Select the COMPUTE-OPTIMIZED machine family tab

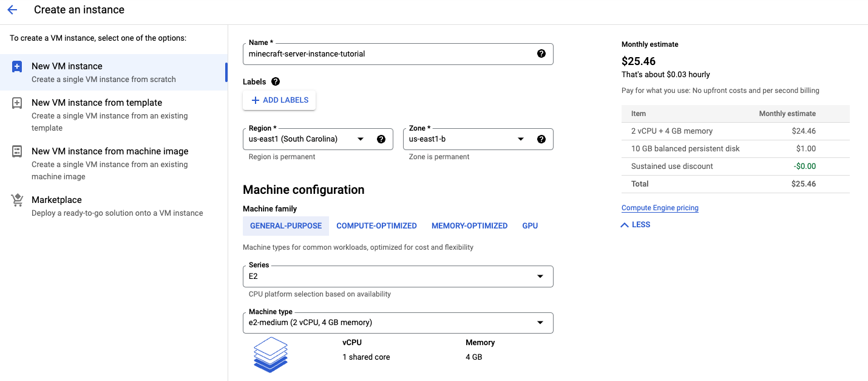tap(377, 226)
